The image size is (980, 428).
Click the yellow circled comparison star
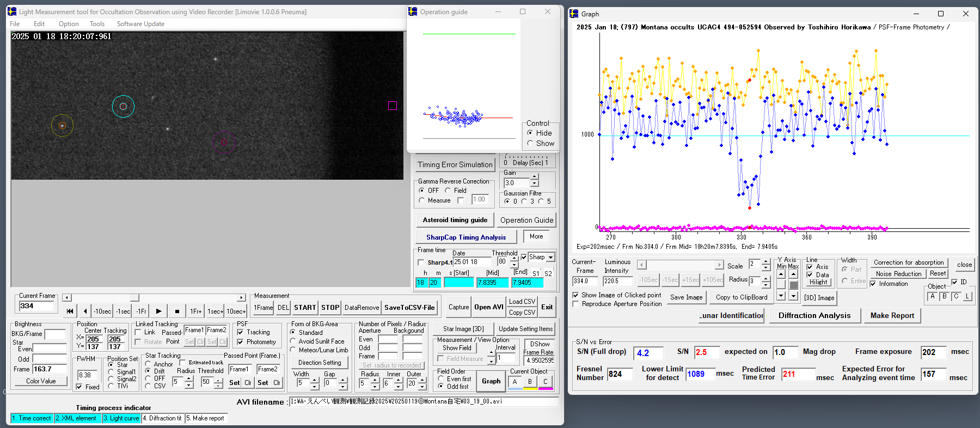coord(62,126)
